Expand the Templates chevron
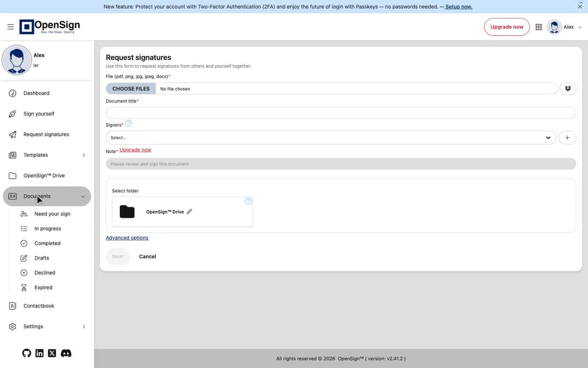This screenshot has width=588, height=368. [84, 155]
